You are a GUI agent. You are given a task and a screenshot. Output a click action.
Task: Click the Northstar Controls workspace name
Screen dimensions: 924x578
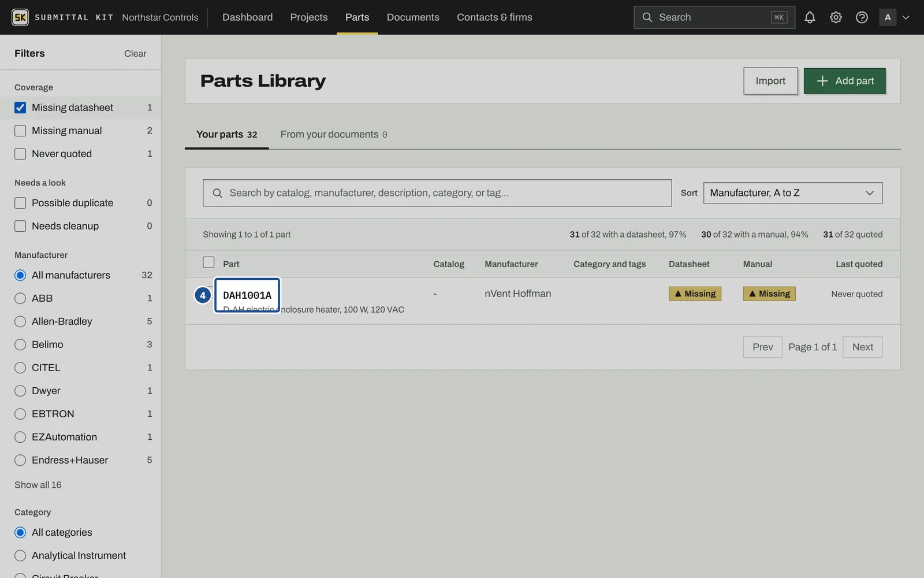160,17
